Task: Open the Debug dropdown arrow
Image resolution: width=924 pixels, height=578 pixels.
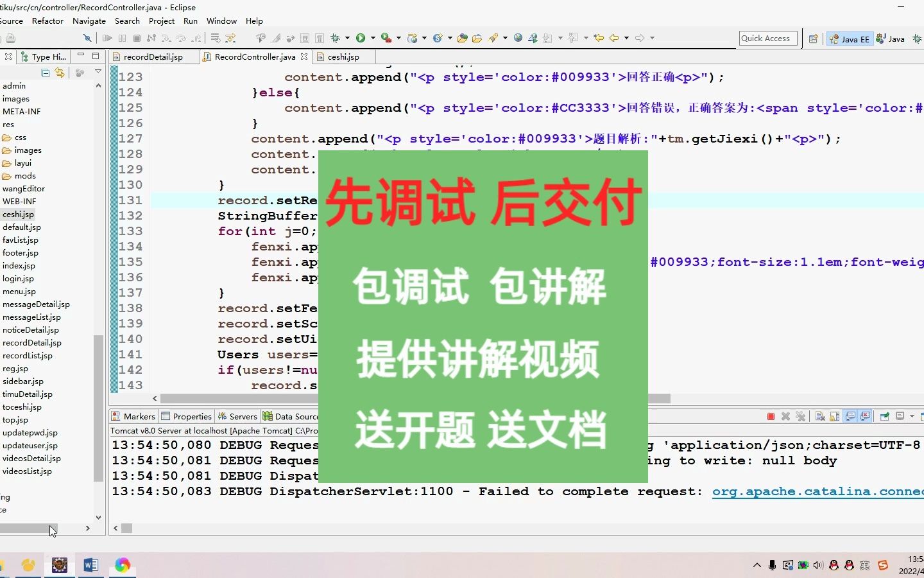Action: tap(346, 38)
